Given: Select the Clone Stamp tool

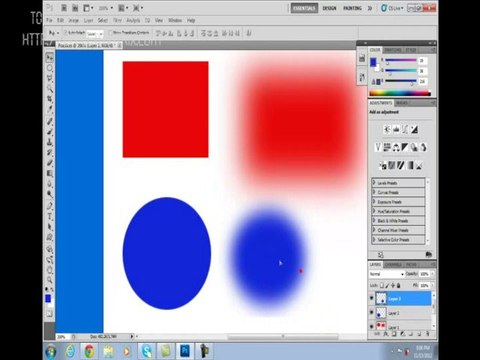Looking at the screenshot, I should click(x=50, y=142).
